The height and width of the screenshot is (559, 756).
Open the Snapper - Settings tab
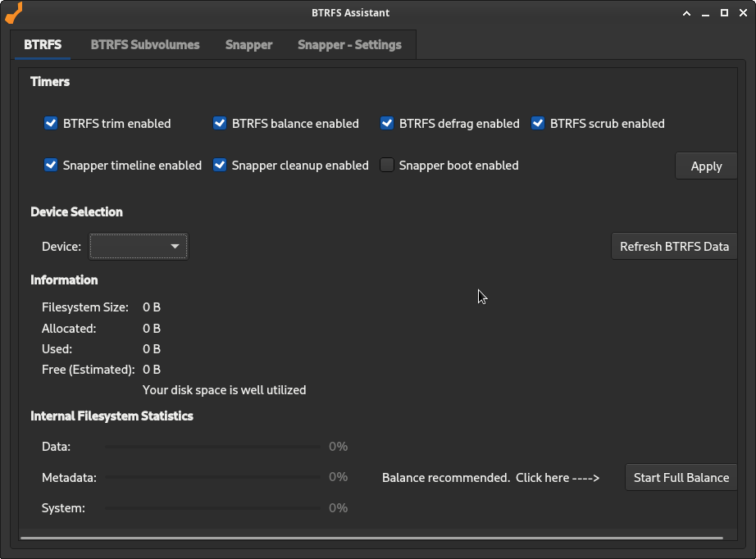(x=349, y=45)
